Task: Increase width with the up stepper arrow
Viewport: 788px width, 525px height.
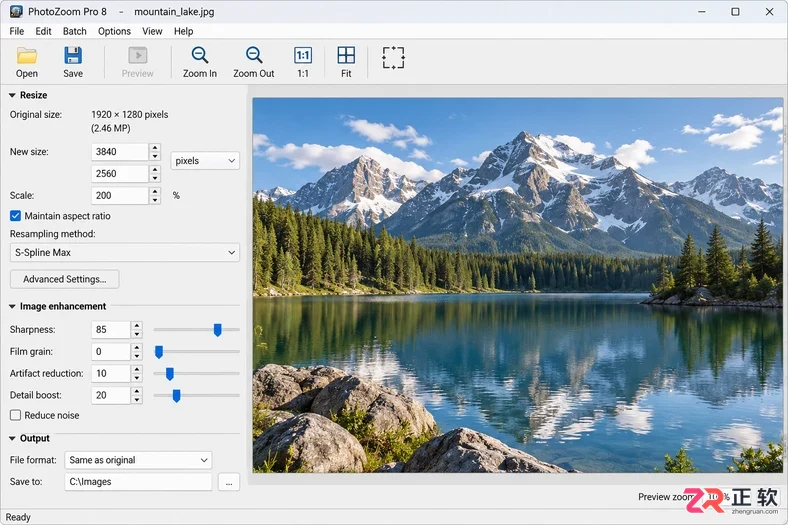Action: point(155,148)
